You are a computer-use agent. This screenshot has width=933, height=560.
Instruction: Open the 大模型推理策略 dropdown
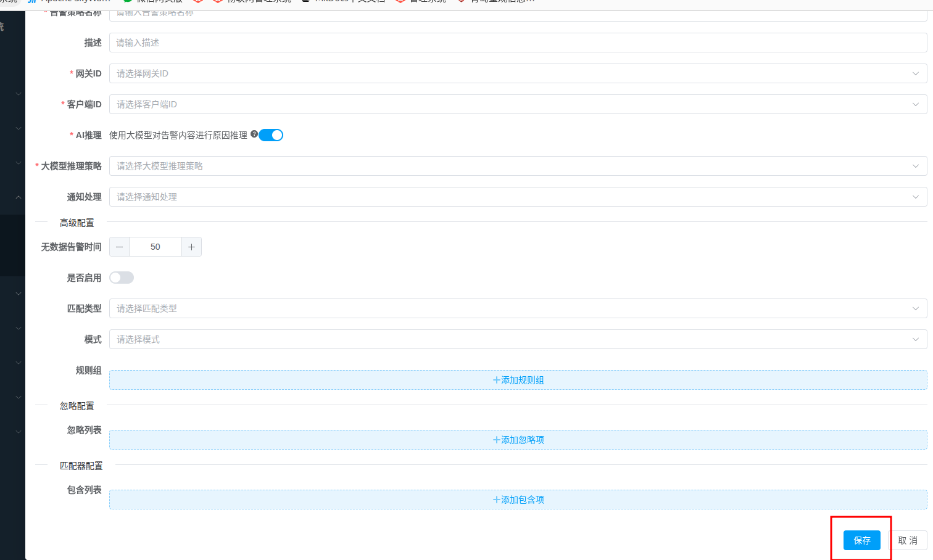coord(517,166)
